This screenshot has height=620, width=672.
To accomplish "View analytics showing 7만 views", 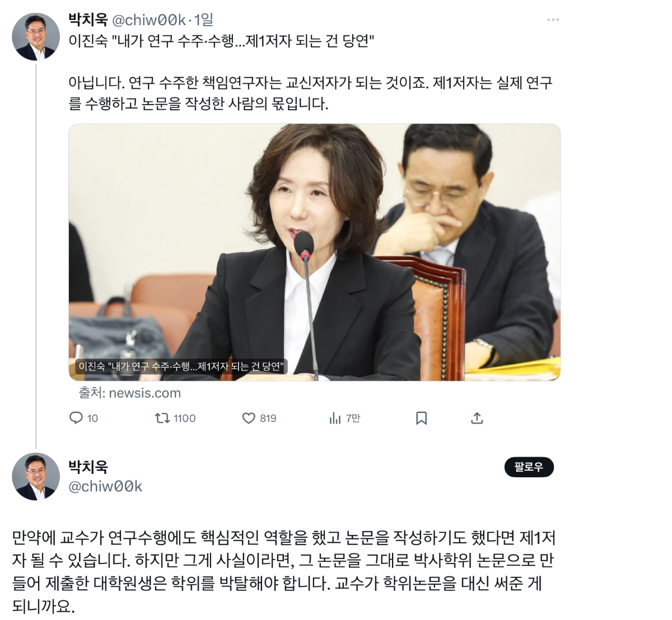I will pyautogui.click(x=344, y=418).
